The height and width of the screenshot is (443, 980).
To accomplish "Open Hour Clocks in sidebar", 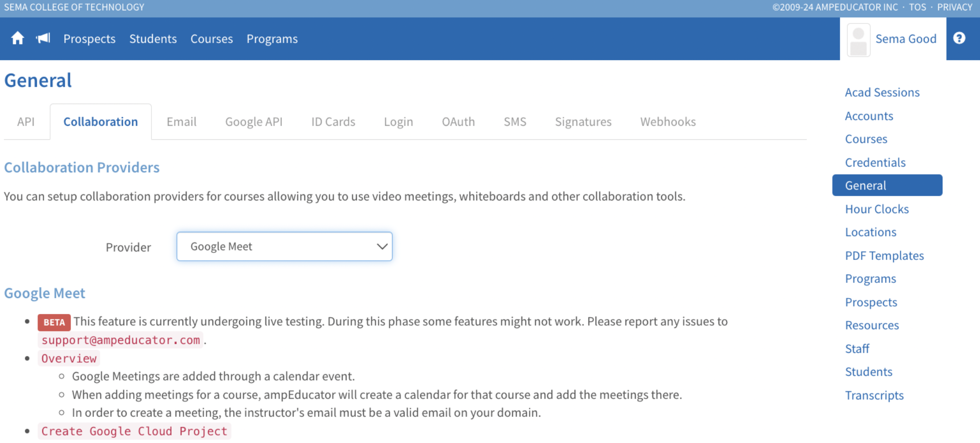I will [x=876, y=209].
